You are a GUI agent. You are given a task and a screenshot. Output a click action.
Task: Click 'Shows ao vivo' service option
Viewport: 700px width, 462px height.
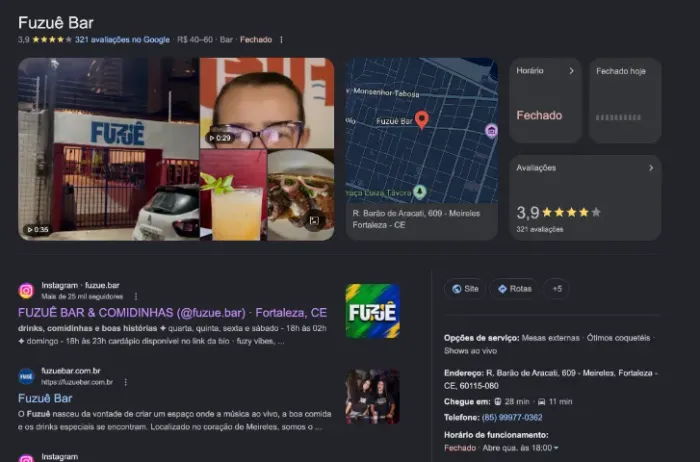471,351
